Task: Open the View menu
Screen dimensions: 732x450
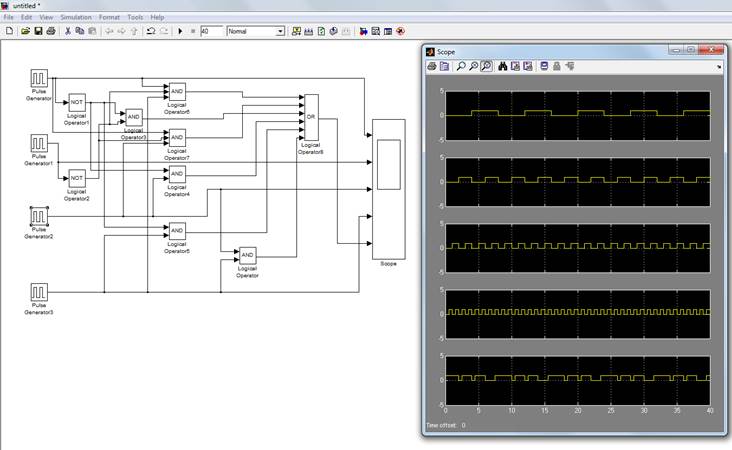Action: (46, 17)
